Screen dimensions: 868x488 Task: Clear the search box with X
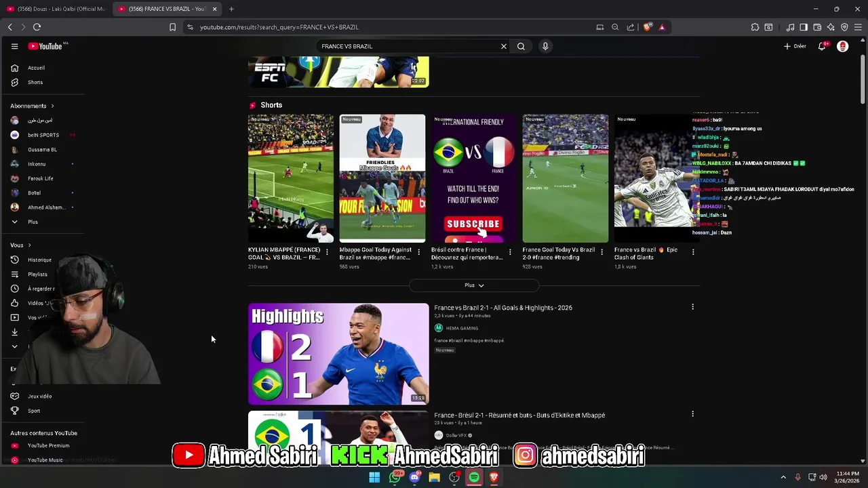tap(504, 46)
